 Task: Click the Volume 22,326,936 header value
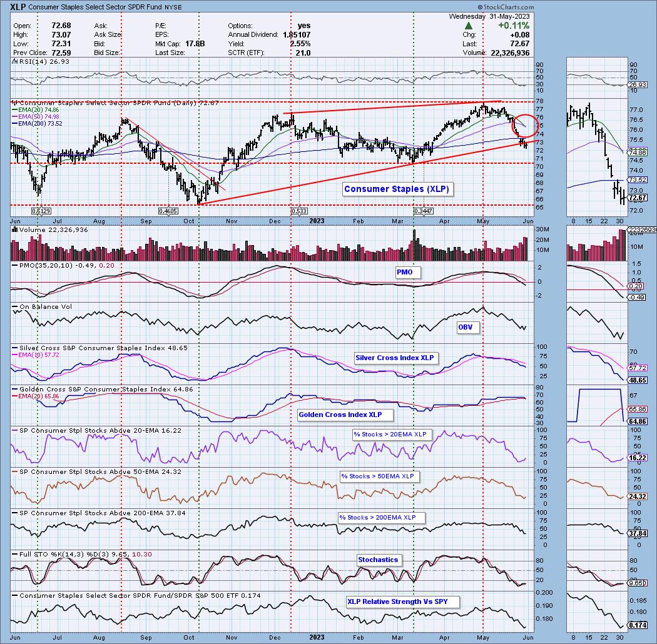(x=509, y=53)
